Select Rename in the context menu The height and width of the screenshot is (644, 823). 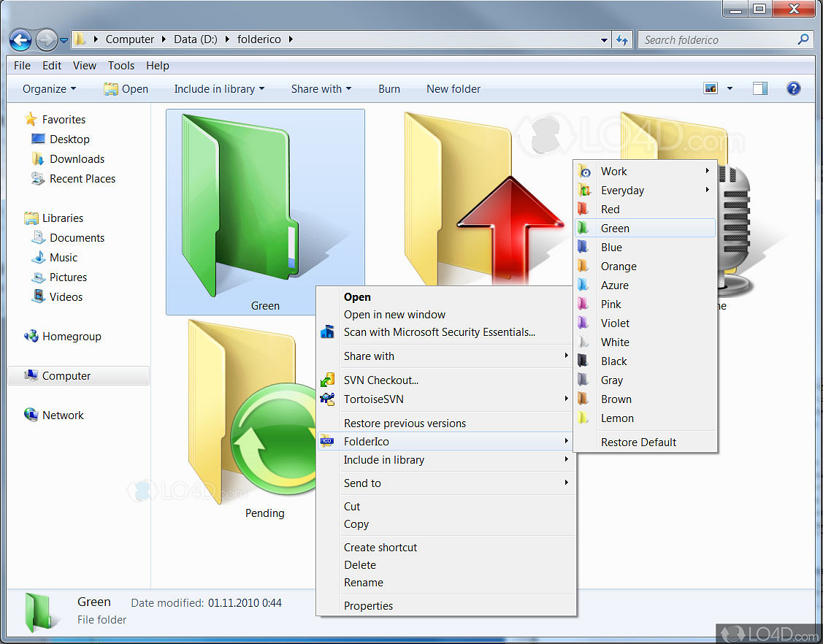446,583
